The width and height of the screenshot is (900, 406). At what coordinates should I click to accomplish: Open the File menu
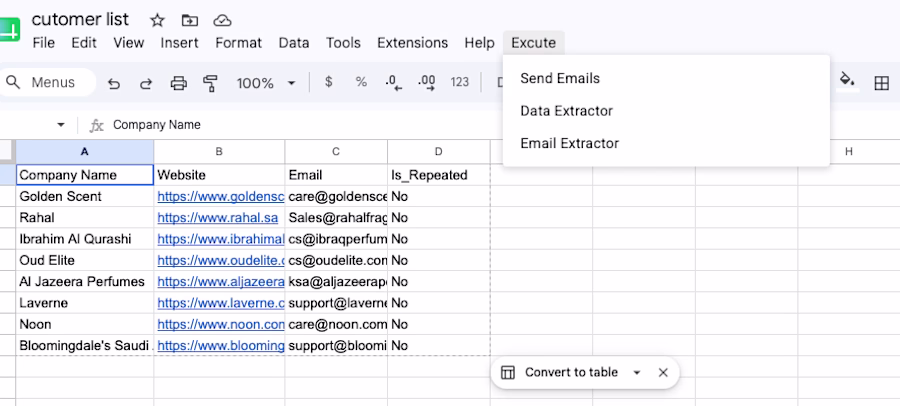[x=44, y=43]
